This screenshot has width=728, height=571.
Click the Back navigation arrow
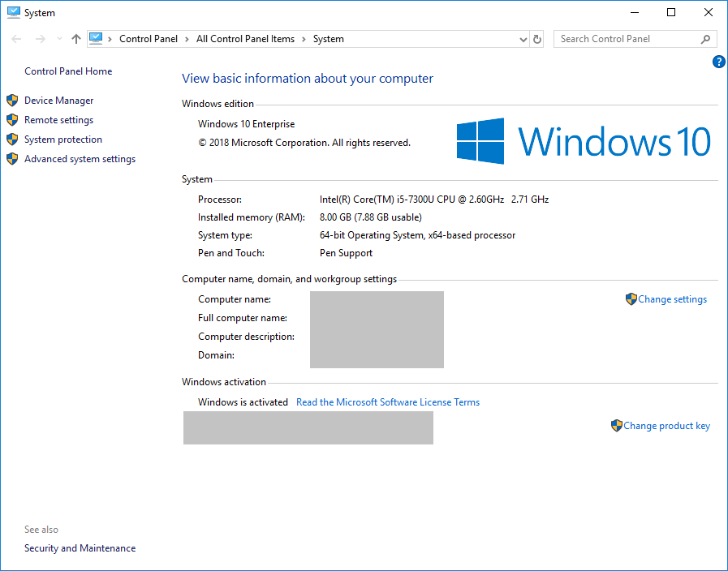coord(16,39)
